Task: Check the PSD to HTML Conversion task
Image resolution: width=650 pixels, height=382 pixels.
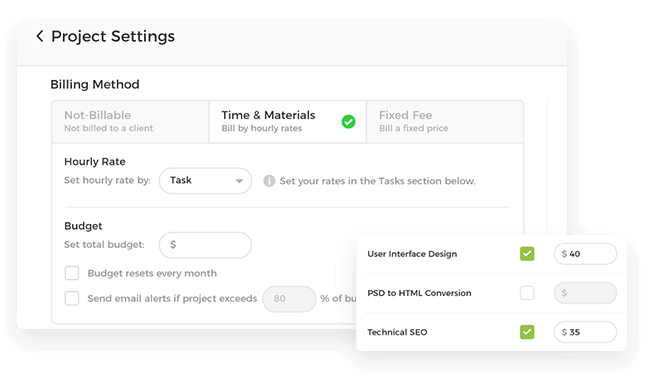Action: click(x=527, y=293)
